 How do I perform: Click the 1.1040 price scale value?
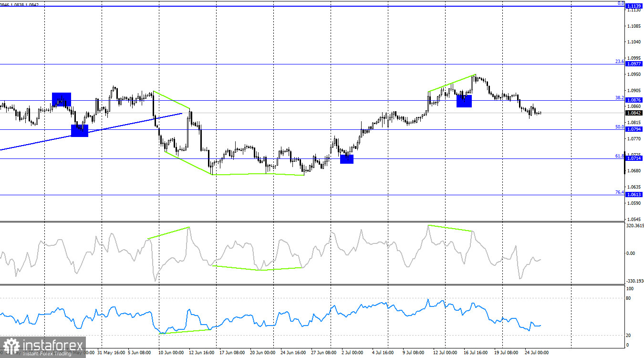[x=634, y=42]
